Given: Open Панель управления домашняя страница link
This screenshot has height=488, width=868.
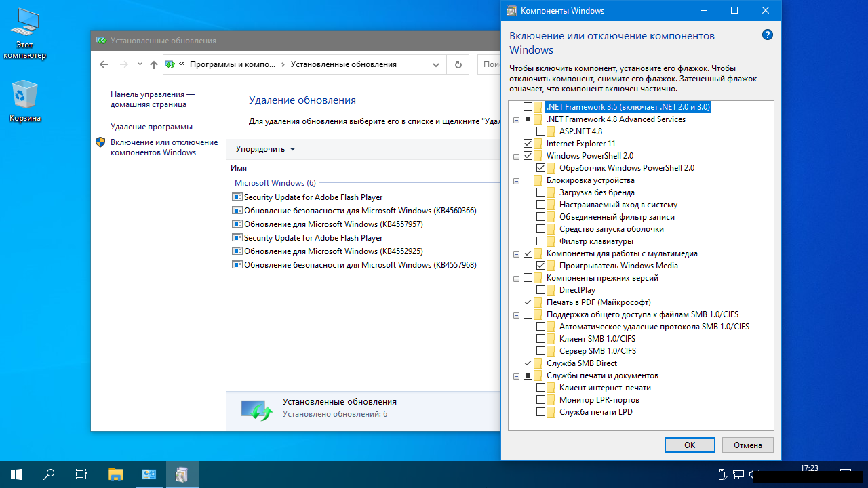Looking at the screenshot, I should click(x=153, y=100).
